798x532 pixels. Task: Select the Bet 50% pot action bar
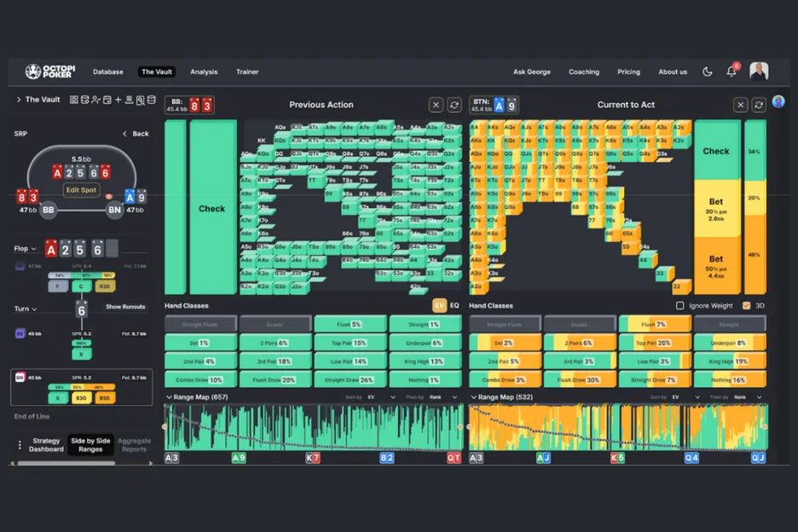[716, 263]
